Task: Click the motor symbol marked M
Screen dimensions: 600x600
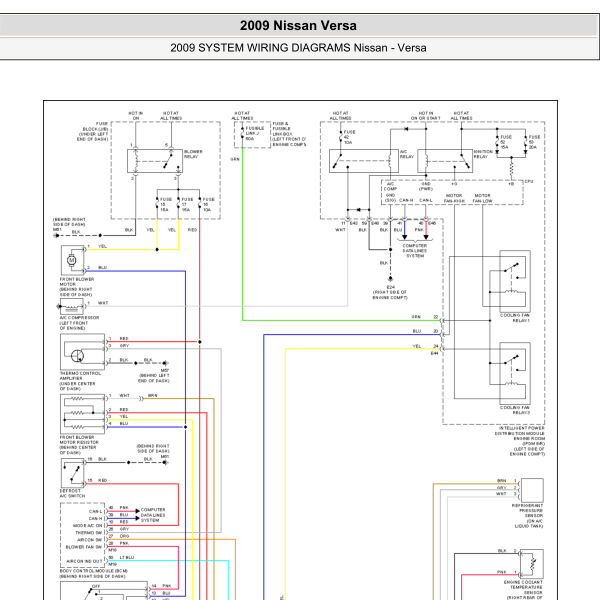Action: (x=72, y=260)
